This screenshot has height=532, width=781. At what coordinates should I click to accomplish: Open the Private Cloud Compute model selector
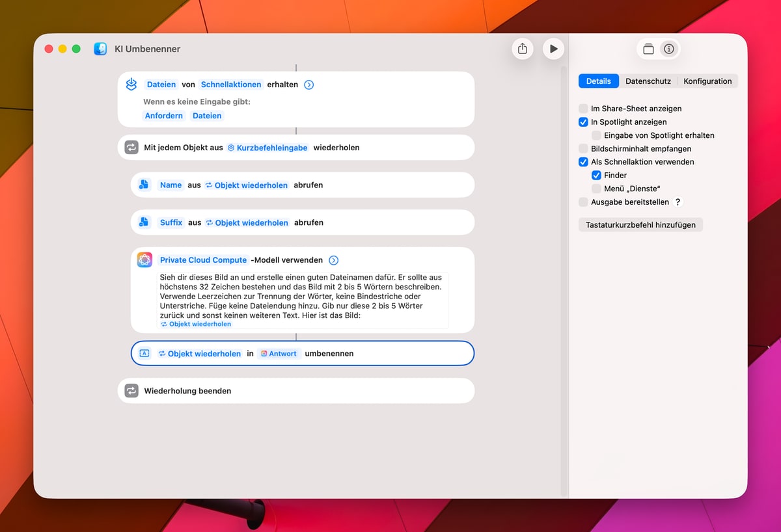pyautogui.click(x=203, y=260)
